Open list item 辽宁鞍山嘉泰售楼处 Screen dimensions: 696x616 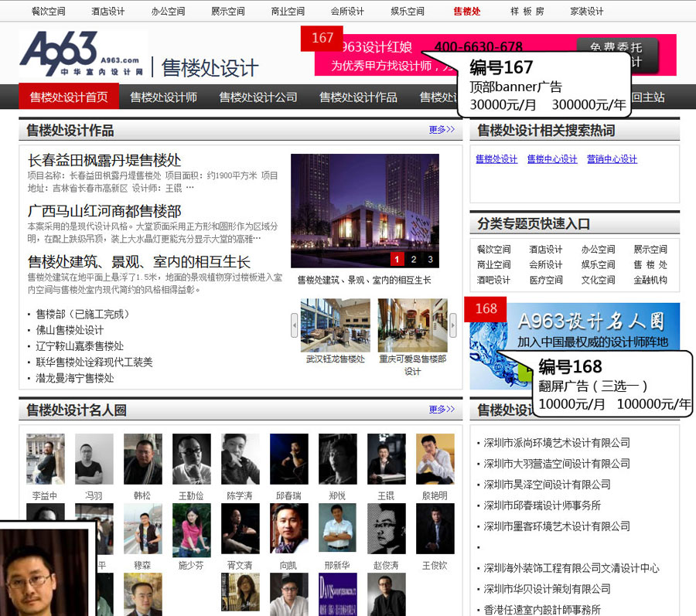(x=80, y=346)
